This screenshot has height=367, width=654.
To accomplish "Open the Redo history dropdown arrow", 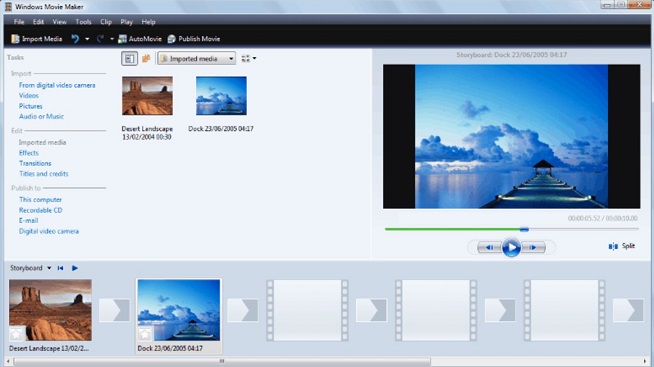I will click(x=111, y=39).
